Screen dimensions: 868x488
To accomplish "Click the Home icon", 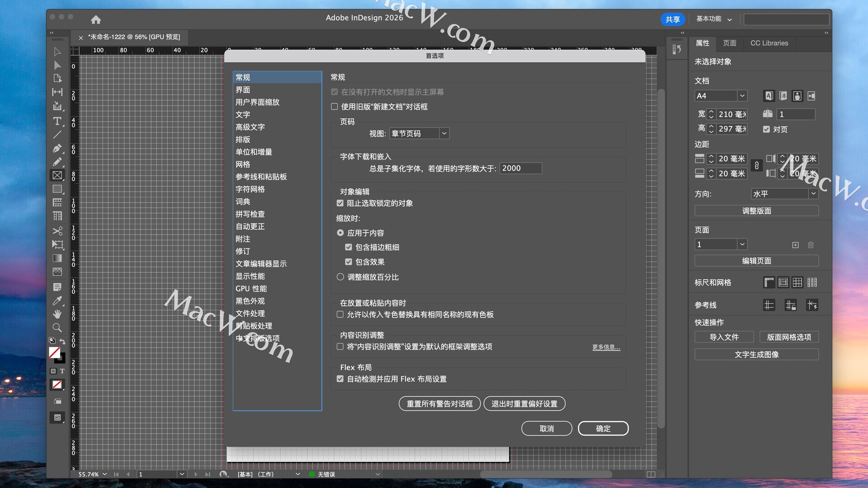I will pyautogui.click(x=96, y=19).
